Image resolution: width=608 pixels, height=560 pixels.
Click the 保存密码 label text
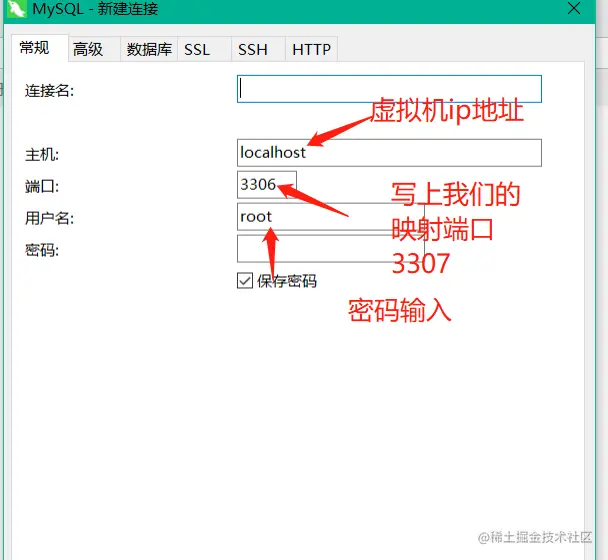[287, 281]
